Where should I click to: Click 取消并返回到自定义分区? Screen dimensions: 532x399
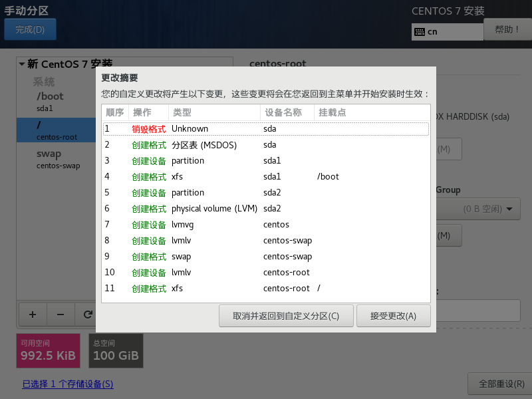[x=286, y=316]
